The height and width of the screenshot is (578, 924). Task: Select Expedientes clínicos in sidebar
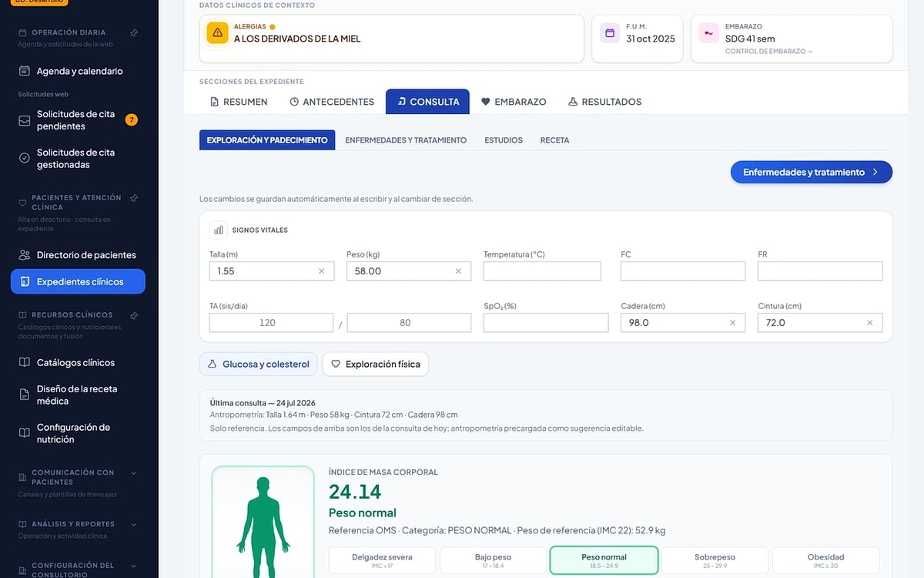point(78,281)
